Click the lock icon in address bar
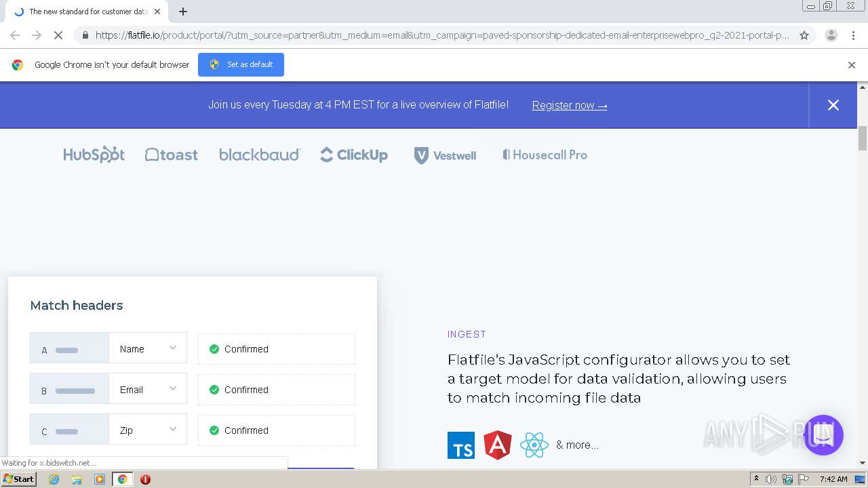The image size is (868, 488). coord(85,35)
